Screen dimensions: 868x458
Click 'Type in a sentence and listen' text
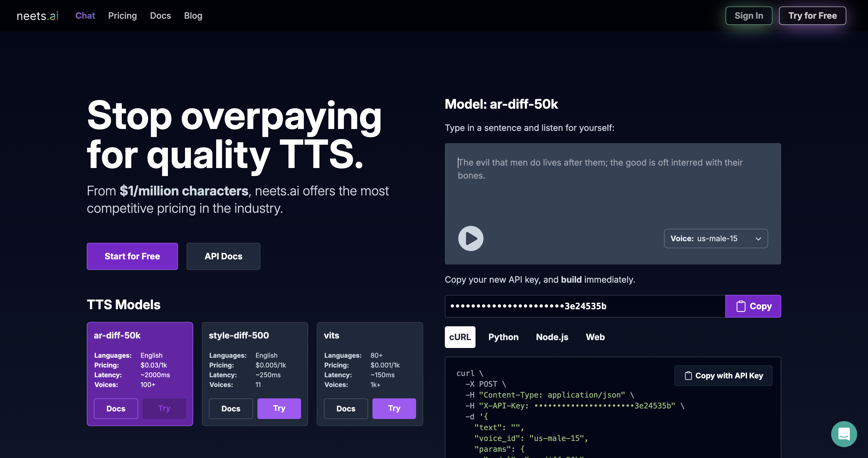pos(530,128)
